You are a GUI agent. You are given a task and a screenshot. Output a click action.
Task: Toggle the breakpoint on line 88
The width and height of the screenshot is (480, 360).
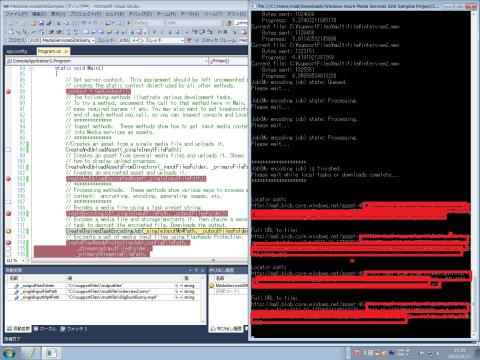tap(9, 92)
